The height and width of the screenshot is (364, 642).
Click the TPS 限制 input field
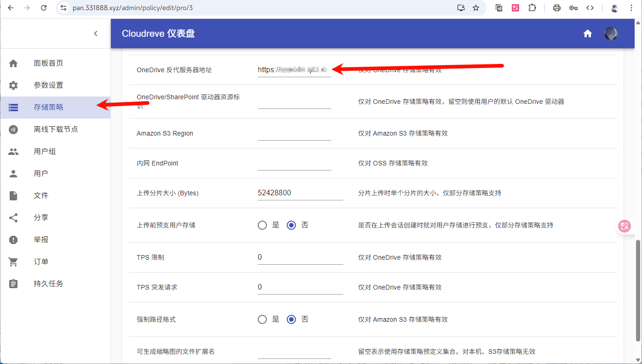(x=300, y=257)
